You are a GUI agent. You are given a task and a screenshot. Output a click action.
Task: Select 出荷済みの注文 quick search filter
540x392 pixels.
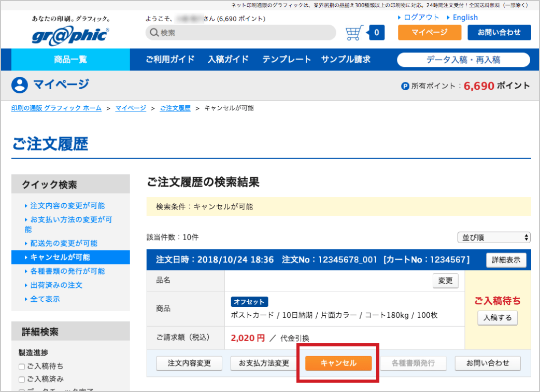coord(56,285)
